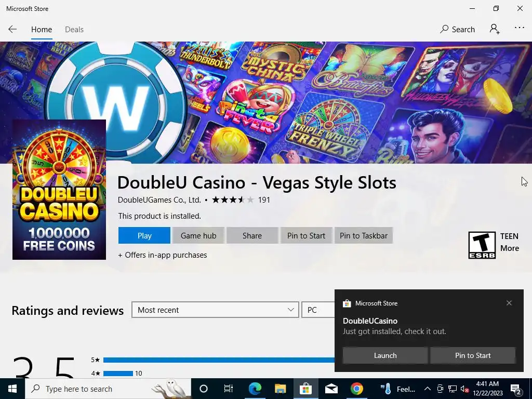
Task: Open File Explorer from taskbar
Action: click(280, 389)
